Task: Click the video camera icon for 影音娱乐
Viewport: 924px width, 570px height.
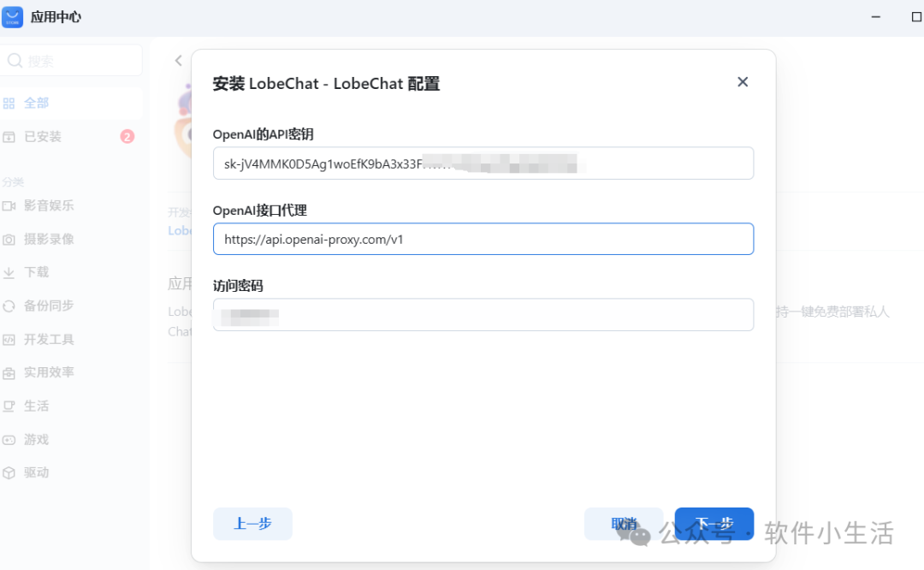Action: [x=9, y=205]
